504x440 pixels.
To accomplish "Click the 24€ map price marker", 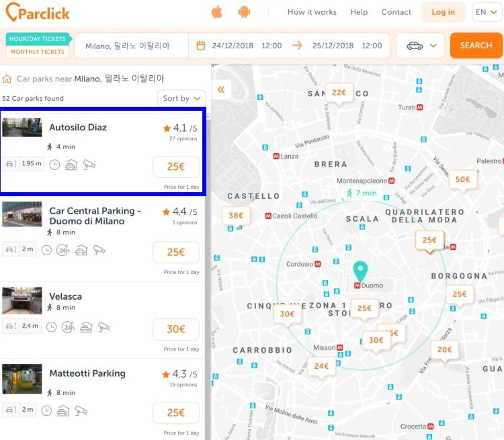I will coord(321,367).
